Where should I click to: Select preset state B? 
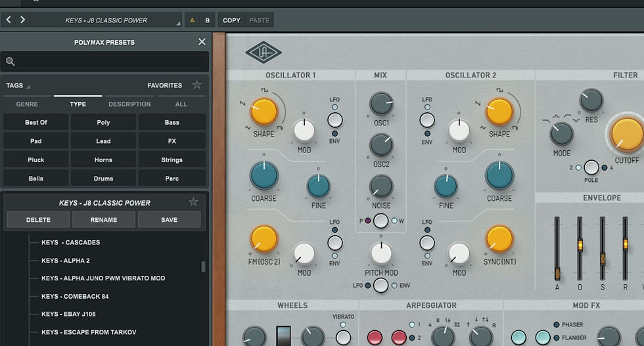pos(208,20)
